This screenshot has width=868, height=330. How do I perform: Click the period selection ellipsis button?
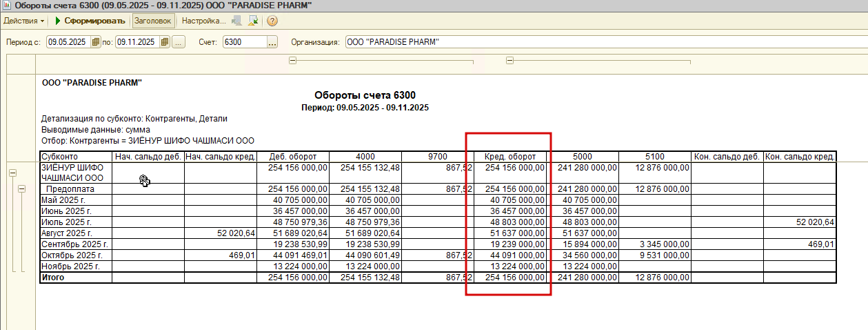click(x=179, y=42)
